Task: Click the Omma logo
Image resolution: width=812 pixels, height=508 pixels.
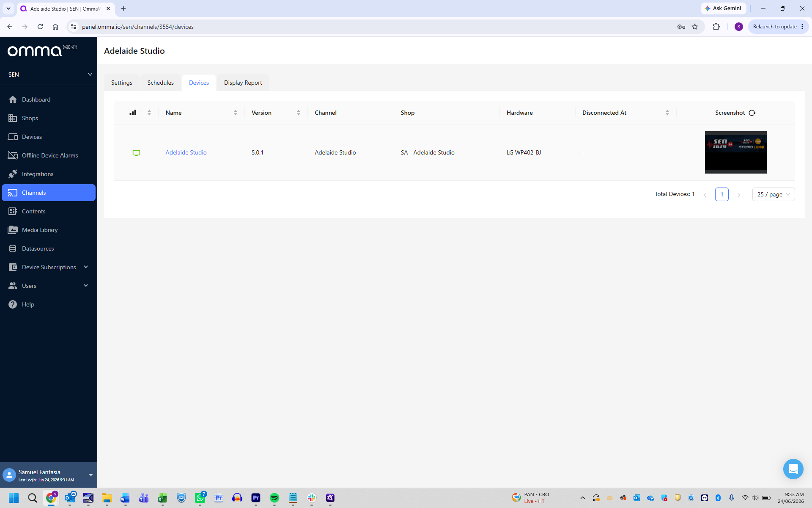Action: (x=42, y=50)
